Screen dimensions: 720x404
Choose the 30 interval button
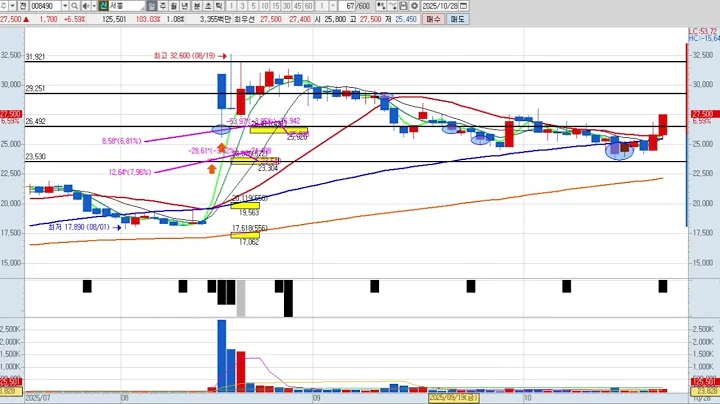coord(287,6)
